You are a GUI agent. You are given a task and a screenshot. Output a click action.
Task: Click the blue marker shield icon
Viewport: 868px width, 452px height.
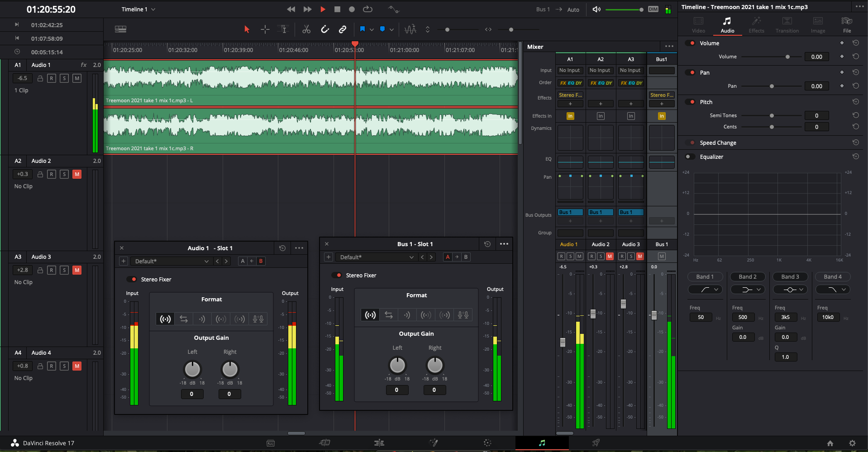[382, 29]
